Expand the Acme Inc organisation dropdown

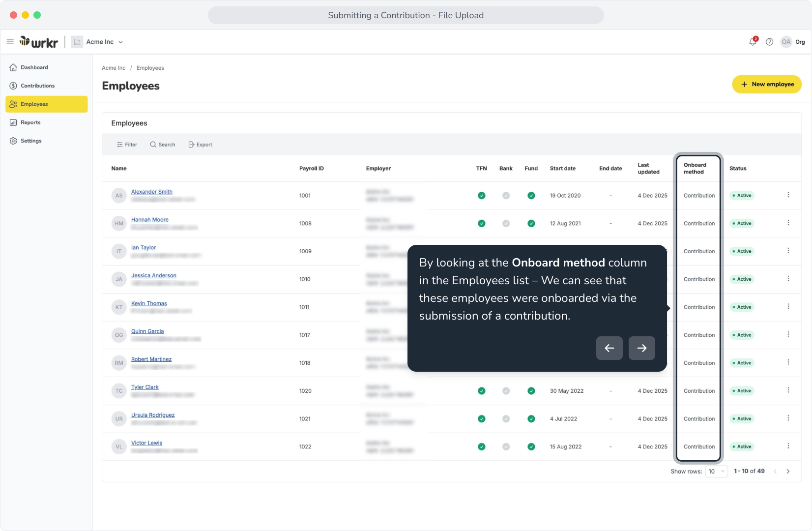(97, 42)
